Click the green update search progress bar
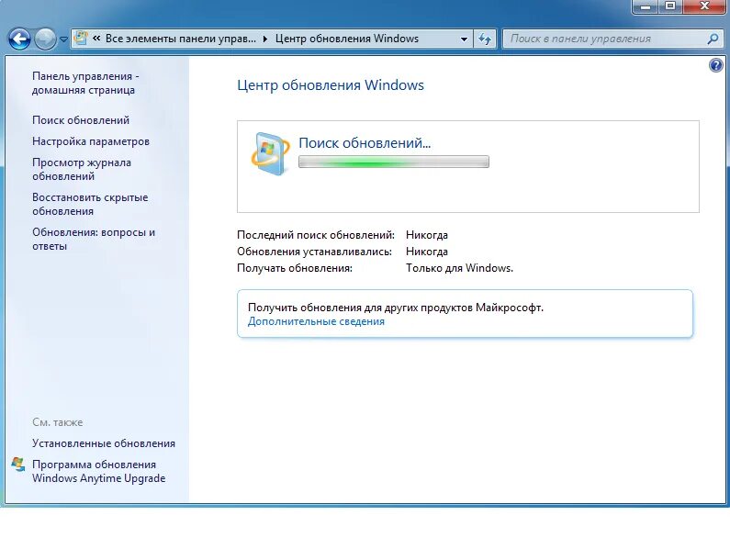The image size is (730, 560). (393, 162)
